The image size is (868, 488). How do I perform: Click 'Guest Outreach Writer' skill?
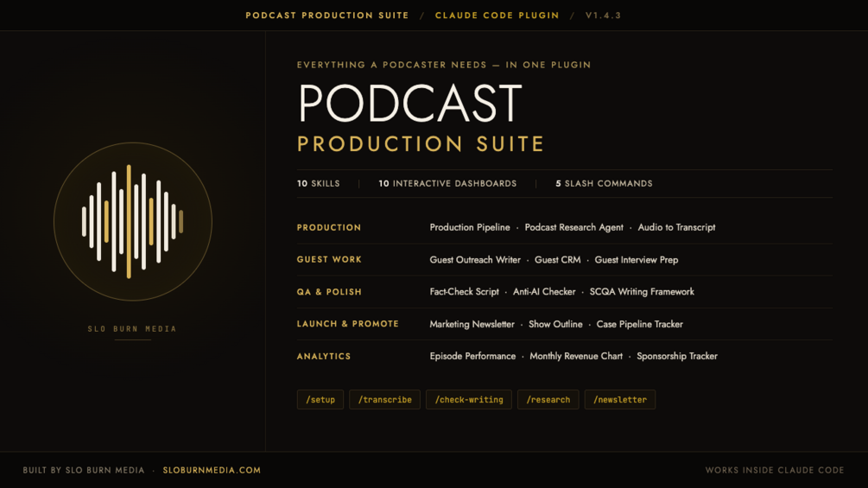(x=475, y=259)
